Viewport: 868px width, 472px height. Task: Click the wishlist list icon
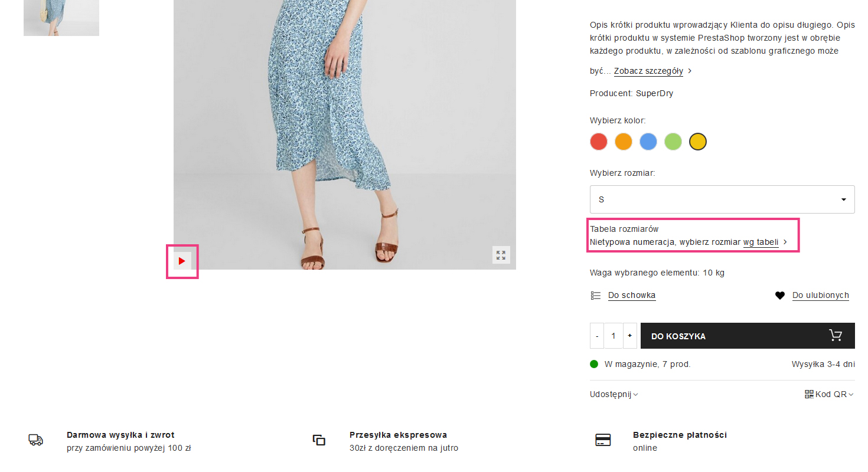[x=596, y=296]
